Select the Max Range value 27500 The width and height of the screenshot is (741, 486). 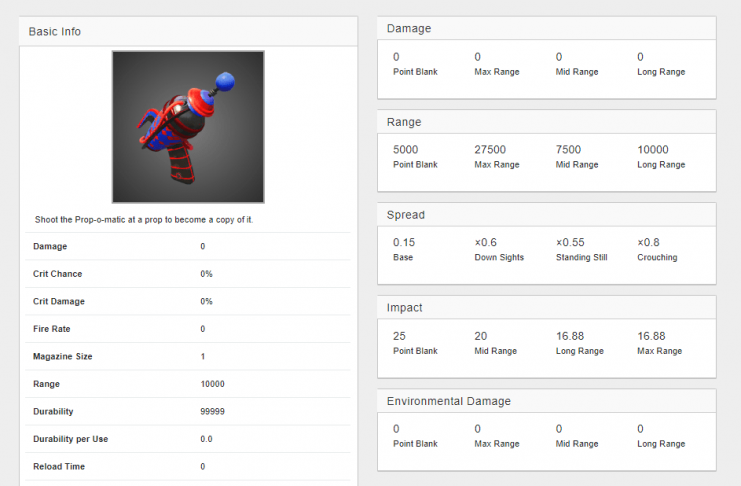pos(490,149)
